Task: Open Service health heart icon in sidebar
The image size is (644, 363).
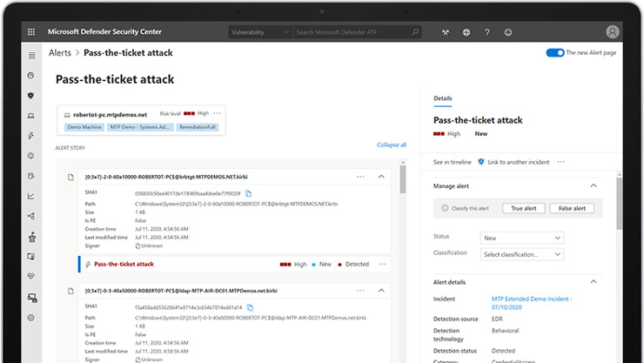Action: [x=30, y=276]
